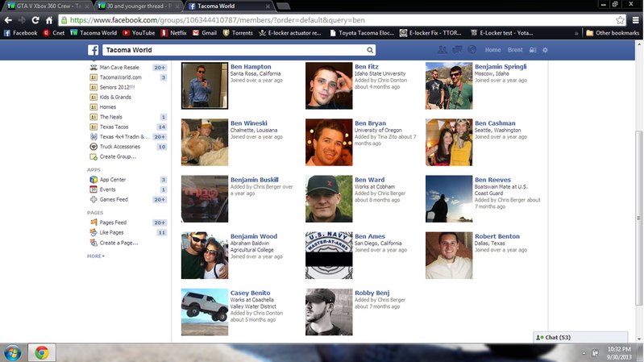Open the Tacoma World bookmark
This screenshot has width=644, height=362.
[93, 33]
